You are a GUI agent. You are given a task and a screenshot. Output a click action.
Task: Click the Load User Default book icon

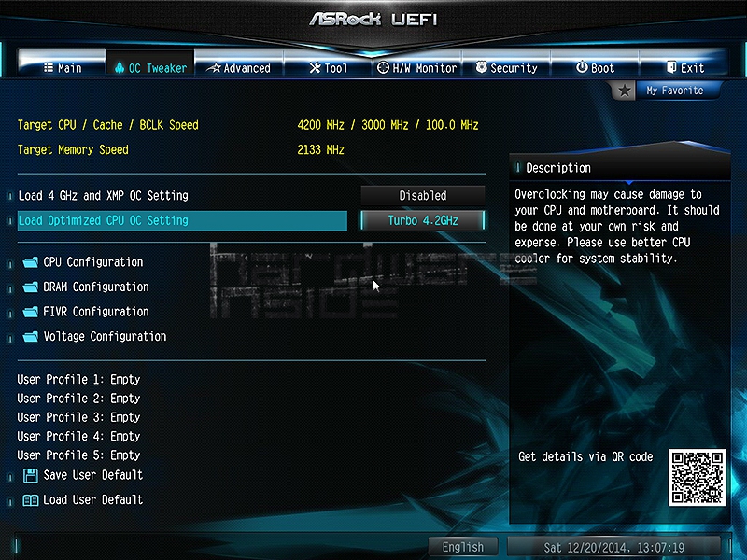[31, 500]
